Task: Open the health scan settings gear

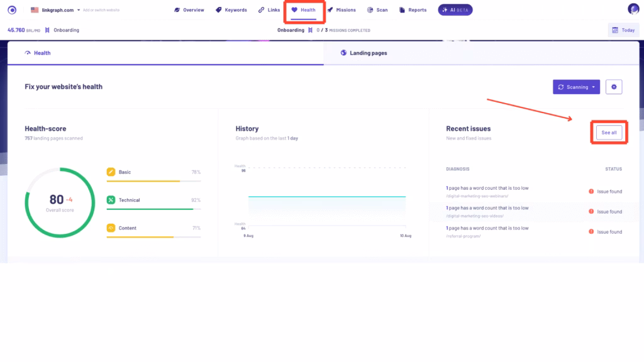Action: 614,87
